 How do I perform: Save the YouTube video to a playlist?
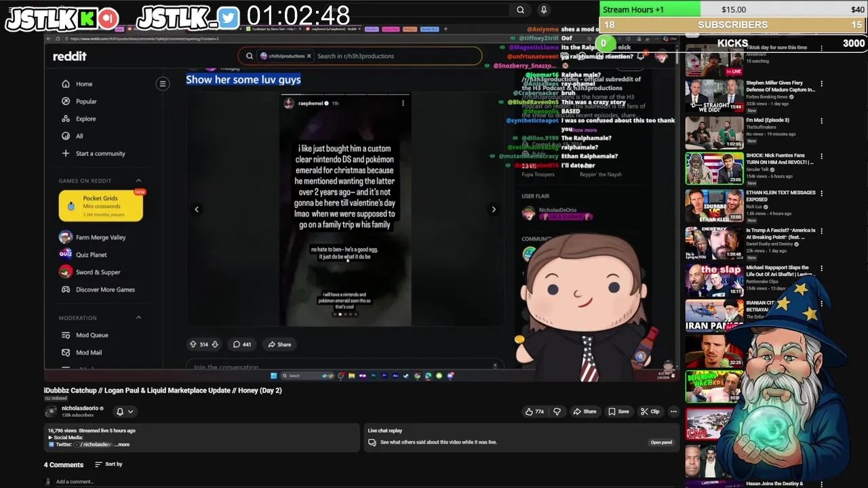tap(618, 411)
